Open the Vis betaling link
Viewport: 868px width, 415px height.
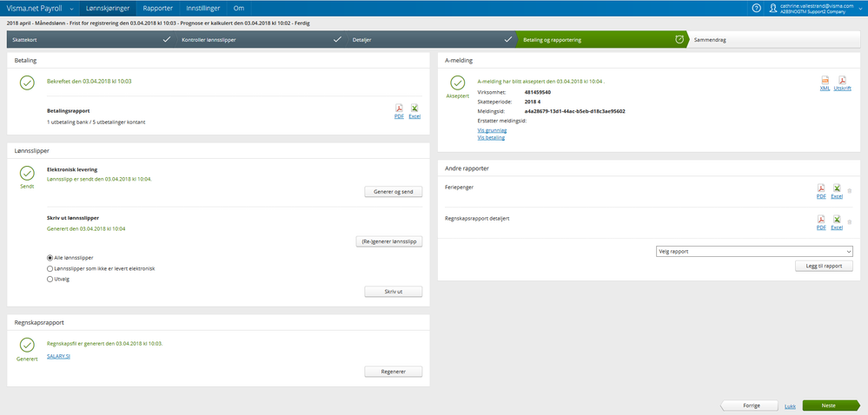pos(491,138)
